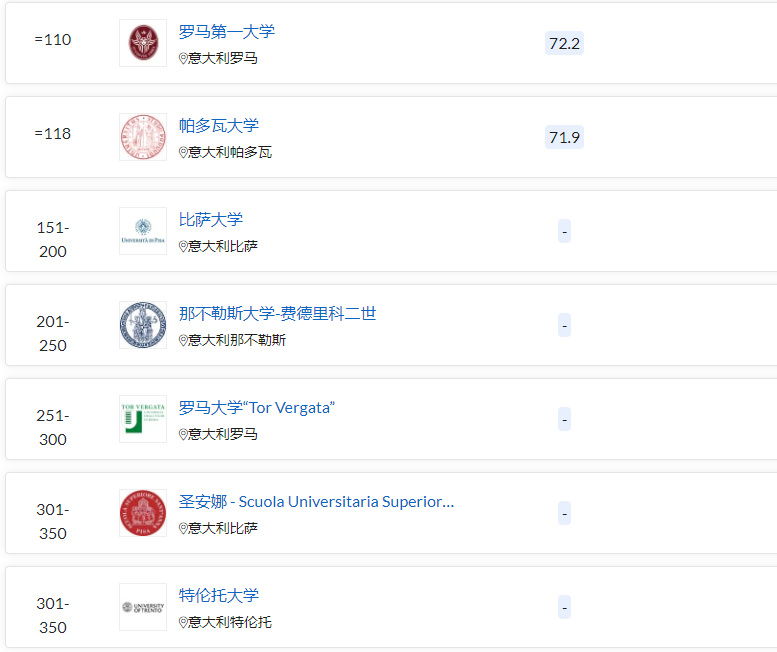
Task: Click the rank text =118
Action: coord(53,134)
